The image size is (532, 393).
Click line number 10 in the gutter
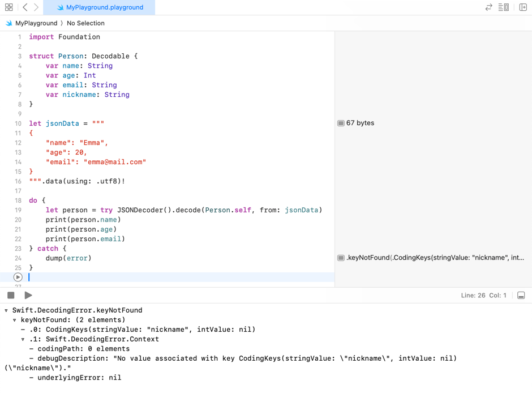(x=18, y=123)
